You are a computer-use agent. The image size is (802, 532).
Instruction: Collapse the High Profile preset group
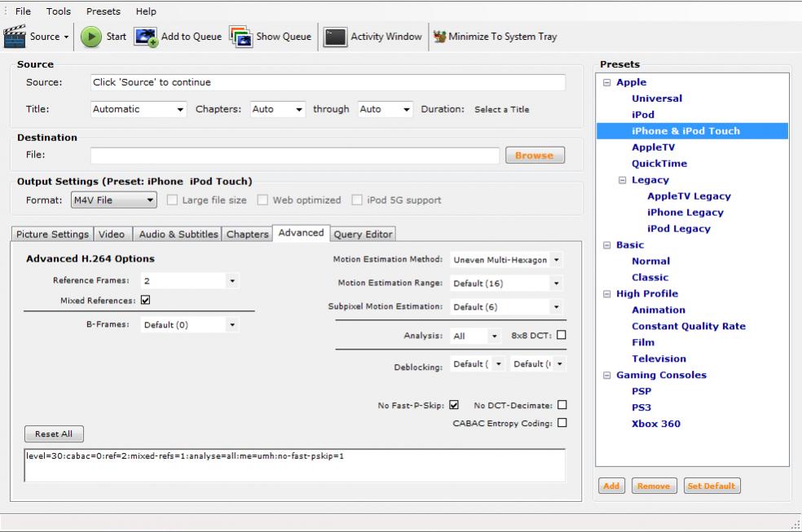pyautogui.click(x=606, y=294)
